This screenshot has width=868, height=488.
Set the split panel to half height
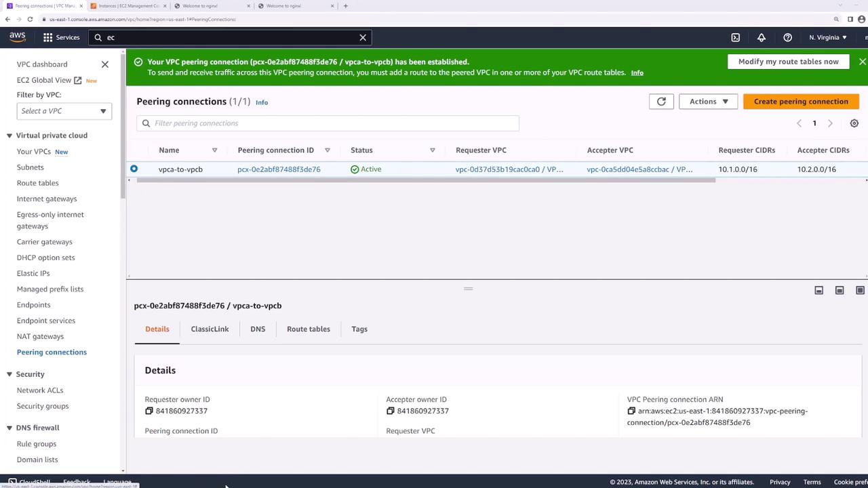840,290
